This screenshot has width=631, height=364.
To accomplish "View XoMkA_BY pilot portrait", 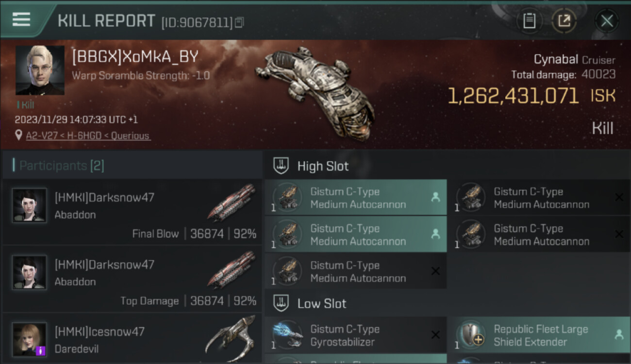I will tap(40, 70).
